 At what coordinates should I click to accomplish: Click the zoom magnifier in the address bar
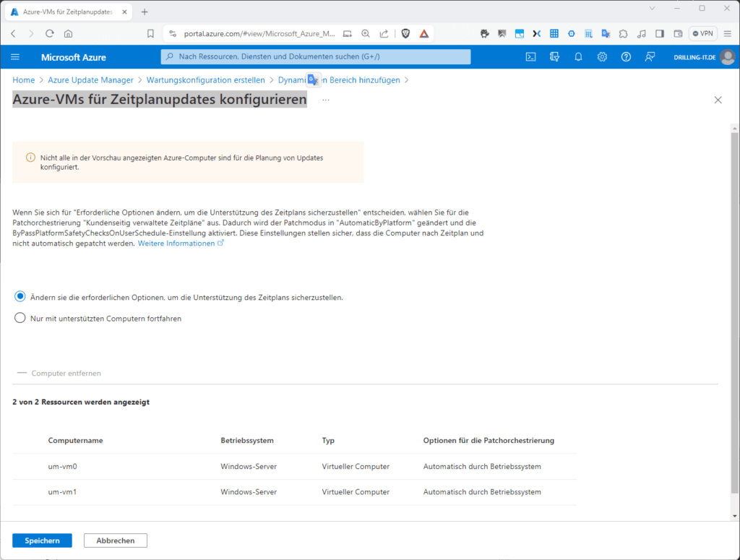[366, 33]
